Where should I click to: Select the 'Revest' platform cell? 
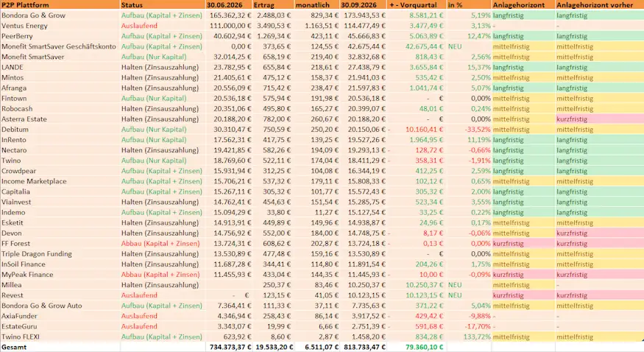click(60, 295)
